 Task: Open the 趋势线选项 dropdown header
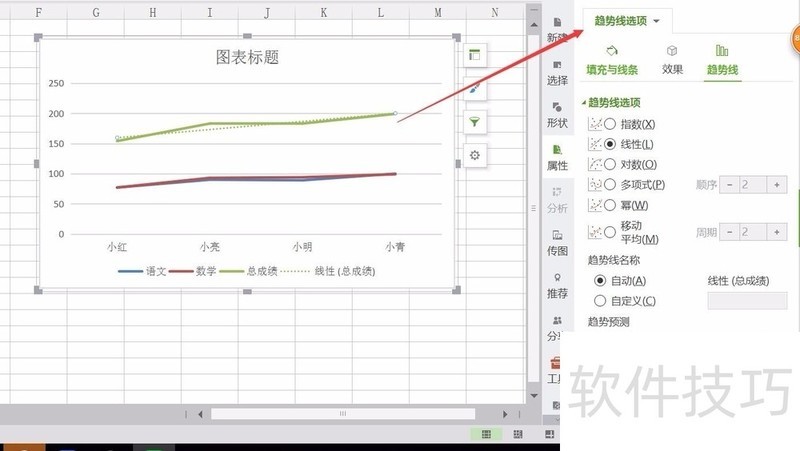point(627,21)
